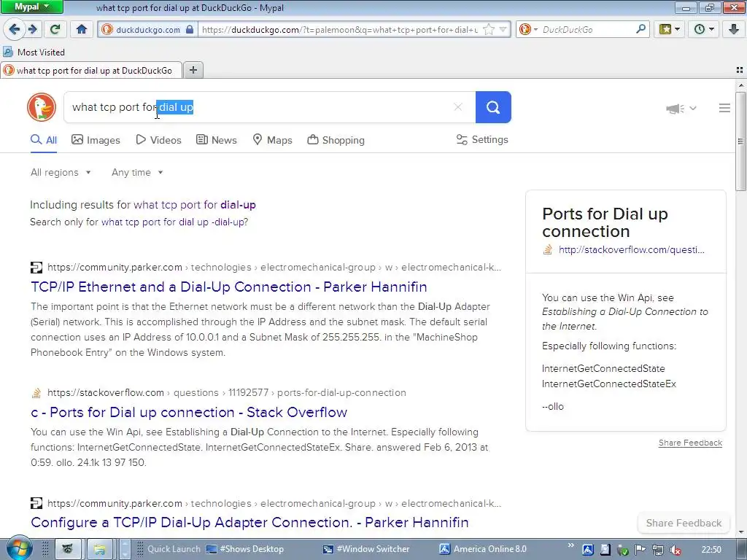Go back with the Back arrow button
The image size is (747, 560).
click(15, 29)
